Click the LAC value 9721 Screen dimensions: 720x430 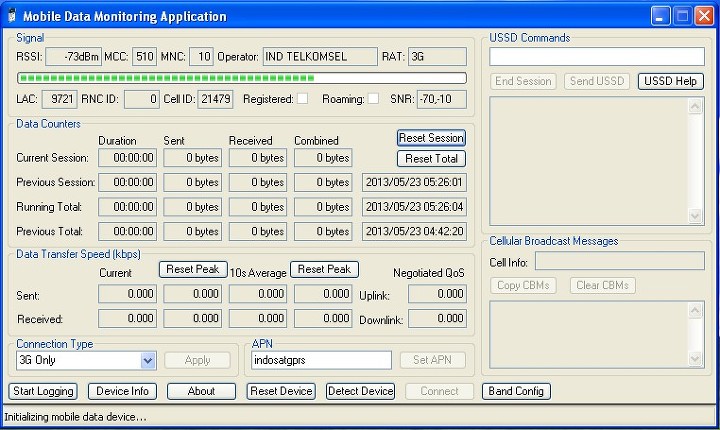pyautogui.click(x=60, y=99)
